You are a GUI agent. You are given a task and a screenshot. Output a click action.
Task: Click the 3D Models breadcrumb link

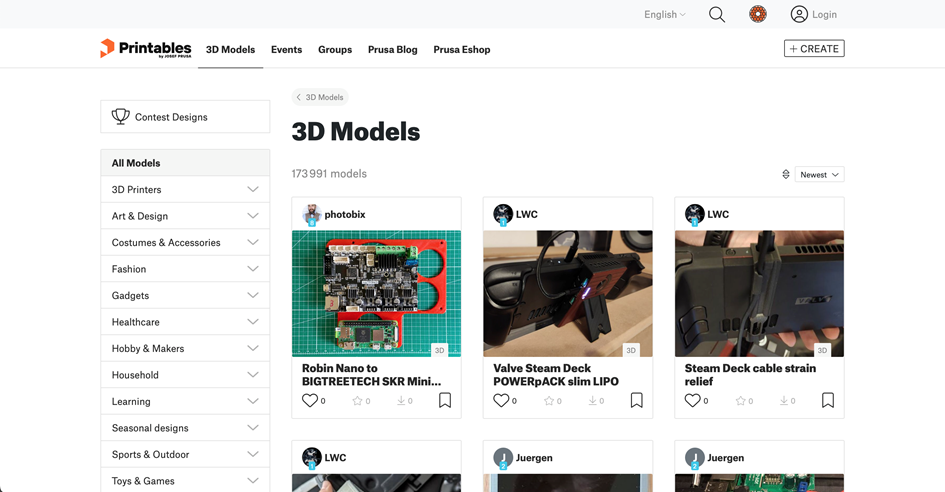click(319, 97)
